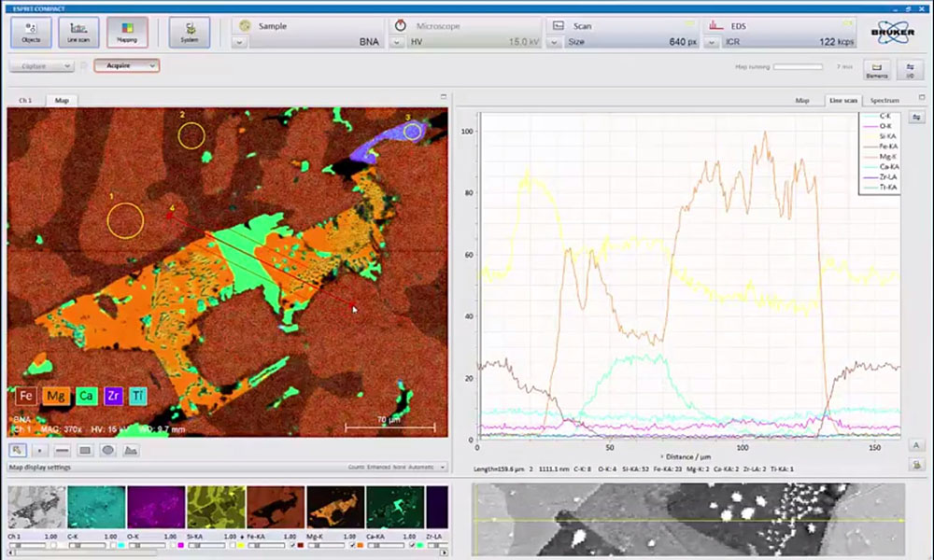Open the System settings icon

coord(189,32)
